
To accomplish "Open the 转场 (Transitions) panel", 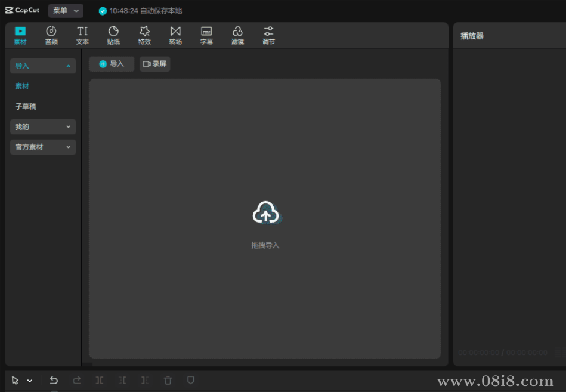I will point(175,35).
